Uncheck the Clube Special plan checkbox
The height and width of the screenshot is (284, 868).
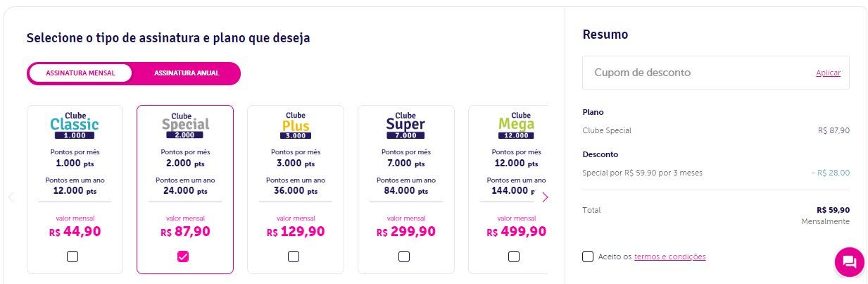(183, 257)
